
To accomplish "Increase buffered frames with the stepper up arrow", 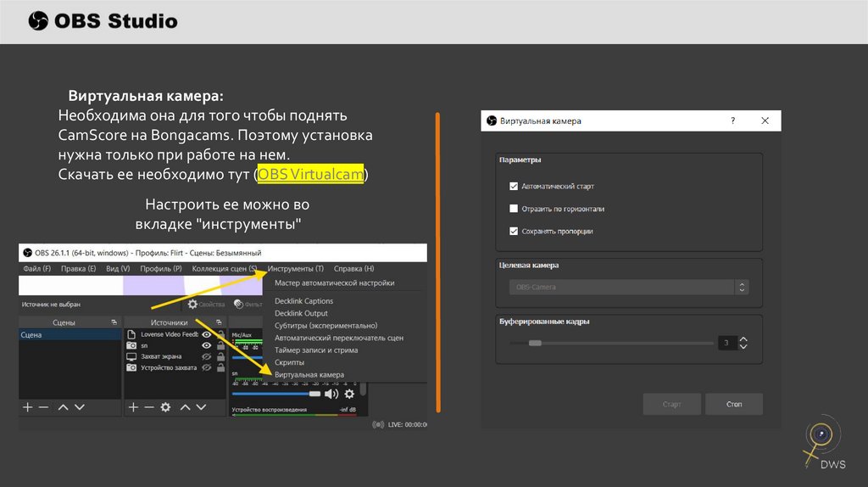I will coord(743,339).
